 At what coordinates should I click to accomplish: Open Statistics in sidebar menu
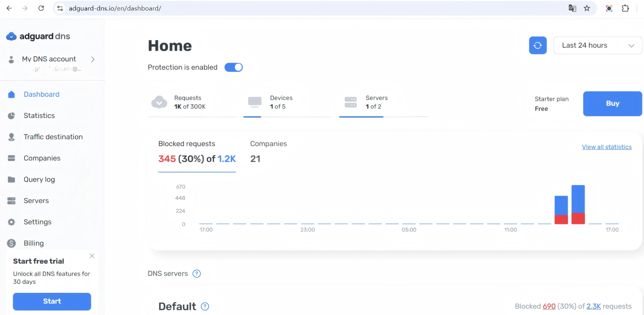click(x=39, y=115)
